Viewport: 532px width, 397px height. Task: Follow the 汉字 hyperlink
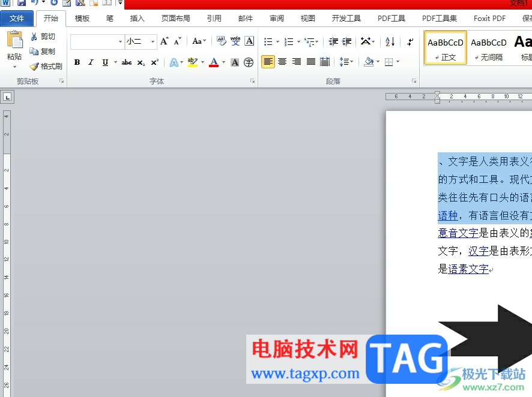[x=479, y=251]
